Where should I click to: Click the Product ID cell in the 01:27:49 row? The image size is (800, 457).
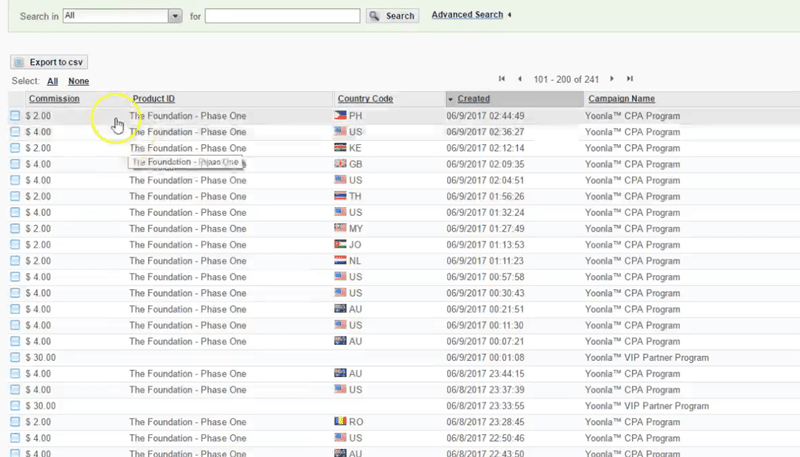click(x=188, y=228)
